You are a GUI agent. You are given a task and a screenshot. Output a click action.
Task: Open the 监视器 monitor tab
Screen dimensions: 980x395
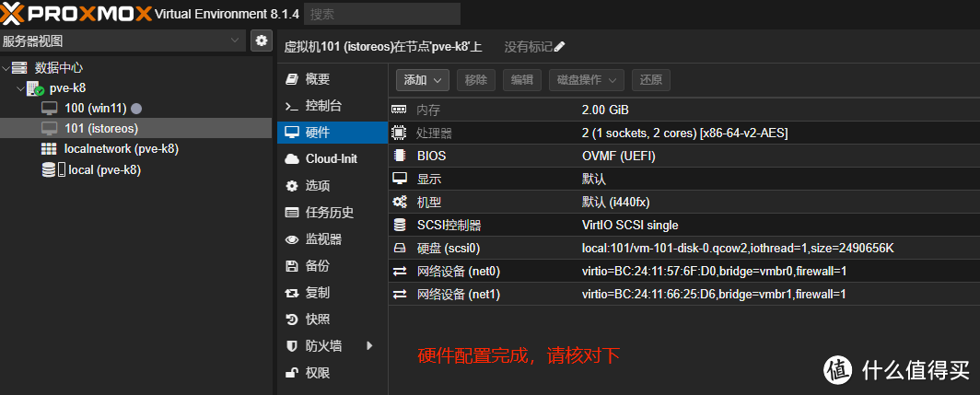[332, 239]
